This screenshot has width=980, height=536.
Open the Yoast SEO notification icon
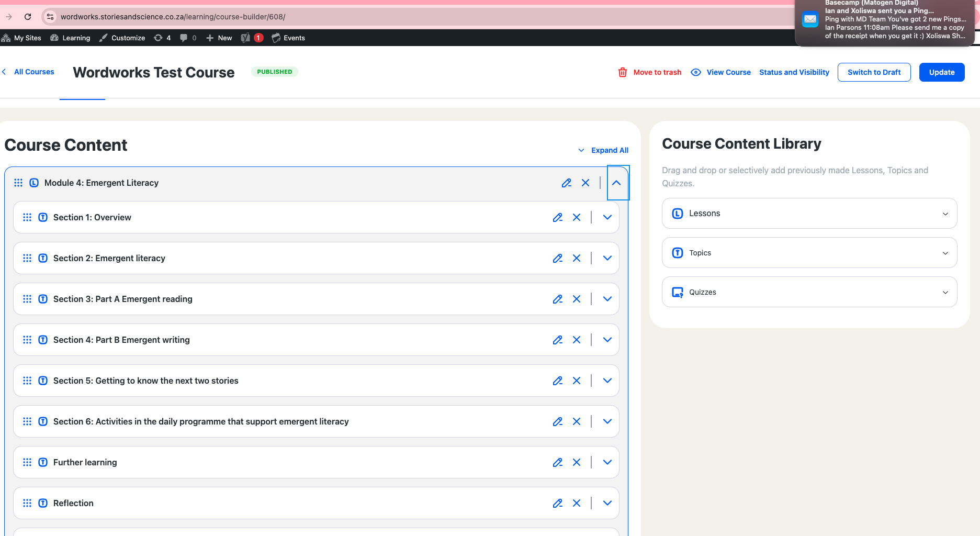(245, 38)
